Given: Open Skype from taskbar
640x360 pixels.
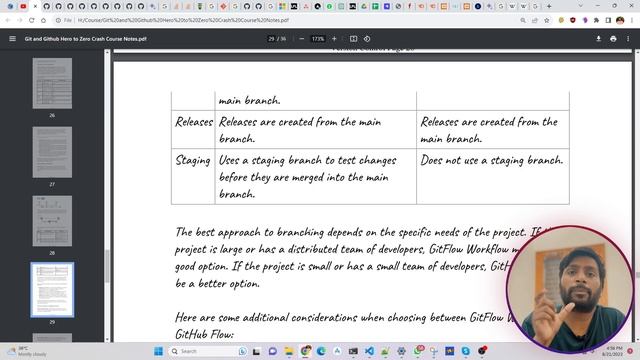Looking at the screenshot, I should click(x=466, y=351).
